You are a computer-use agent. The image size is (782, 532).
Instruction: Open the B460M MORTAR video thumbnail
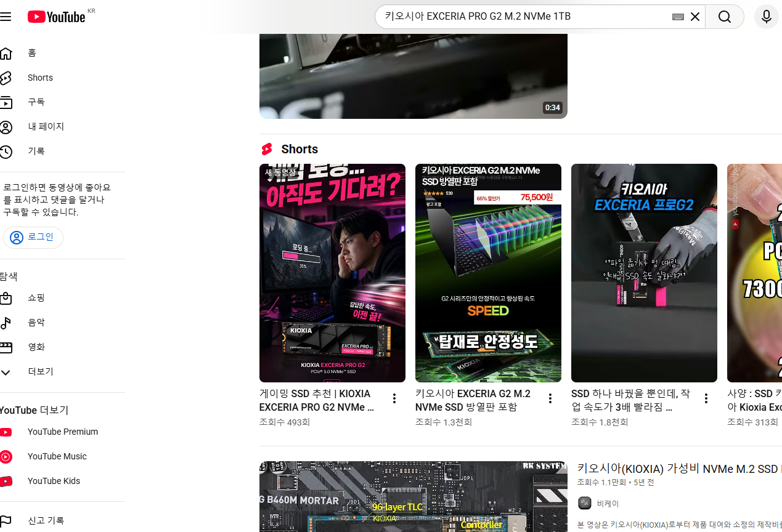(413, 496)
